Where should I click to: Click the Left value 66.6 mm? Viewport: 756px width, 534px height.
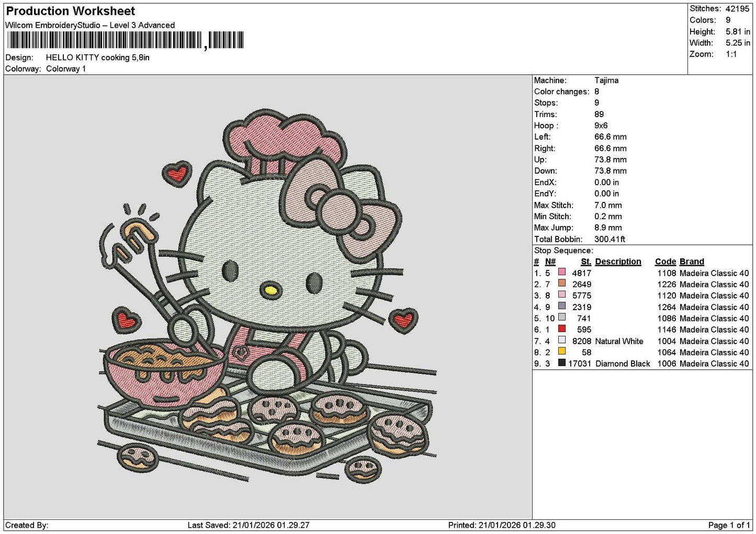[611, 137]
